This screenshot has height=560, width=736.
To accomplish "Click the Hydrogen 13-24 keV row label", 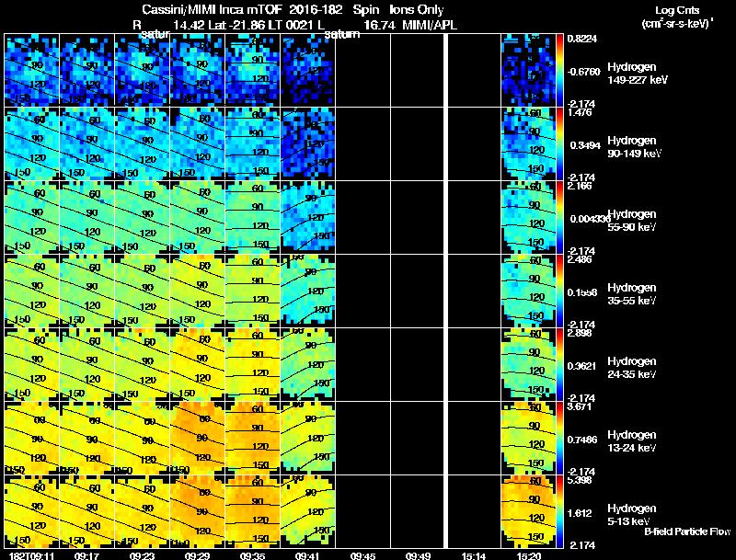I will point(632,440).
